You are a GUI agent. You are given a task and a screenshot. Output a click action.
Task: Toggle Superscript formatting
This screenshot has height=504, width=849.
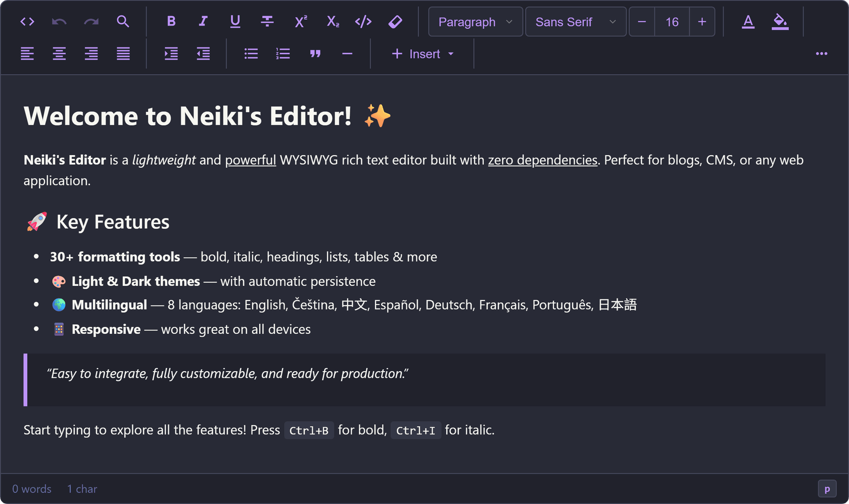(300, 22)
